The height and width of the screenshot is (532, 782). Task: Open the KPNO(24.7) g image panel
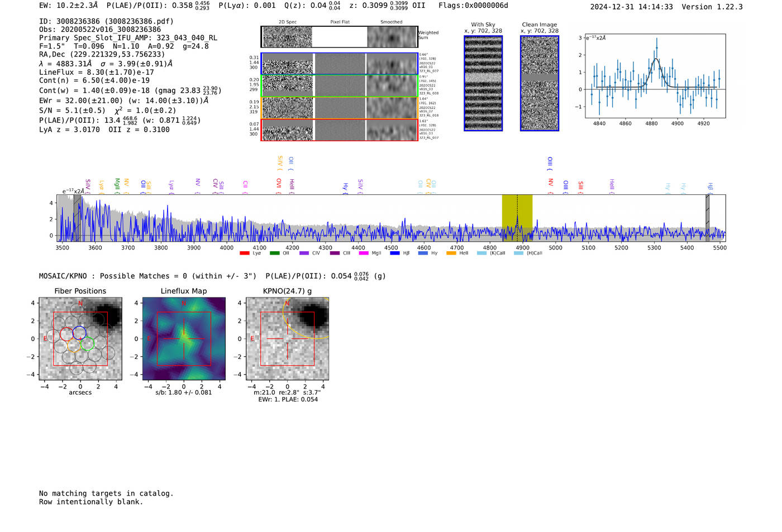pyautogui.click(x=288, y=339)
